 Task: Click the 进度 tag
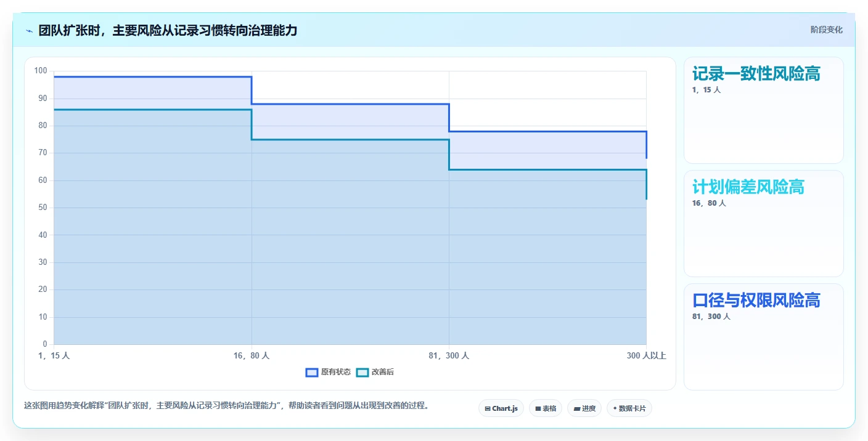coord(584,408)
